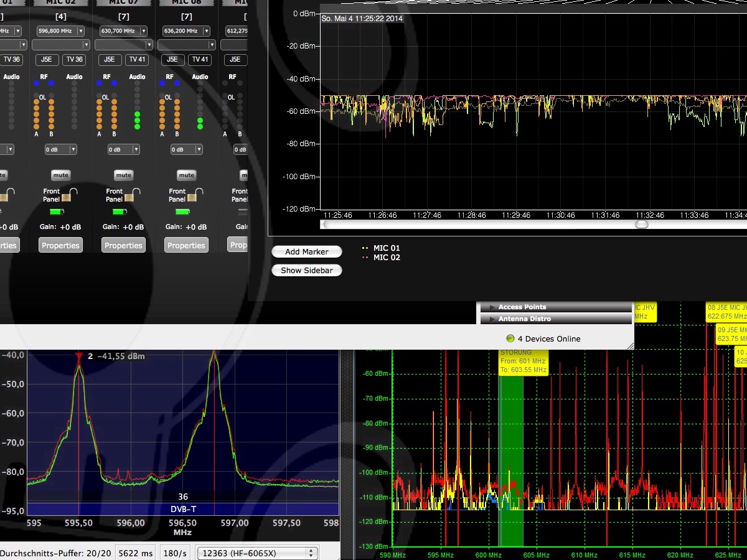
Task: Open MIC 07 0 dB dropdown
Action: click(123, 149)
